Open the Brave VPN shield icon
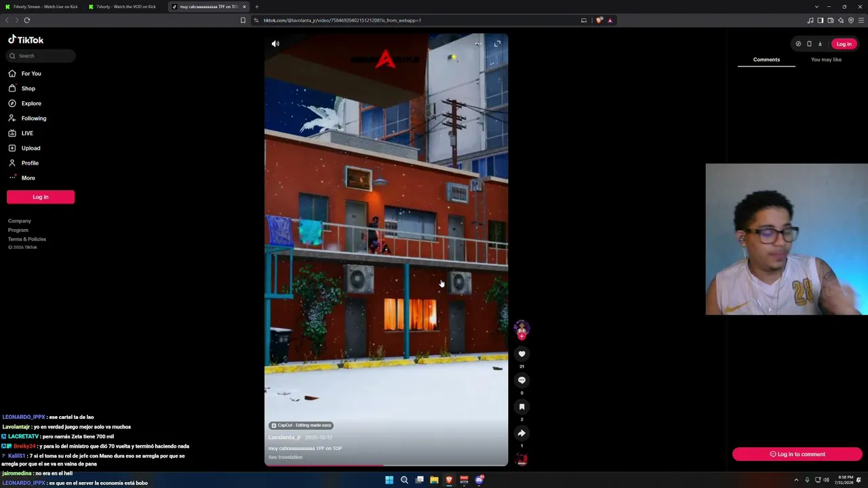 tap(851, 20)
